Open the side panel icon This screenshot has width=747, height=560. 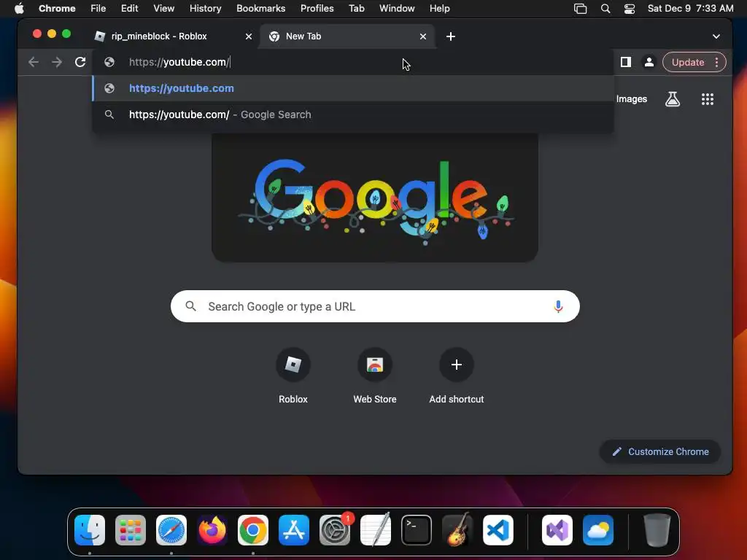[625, 62]
